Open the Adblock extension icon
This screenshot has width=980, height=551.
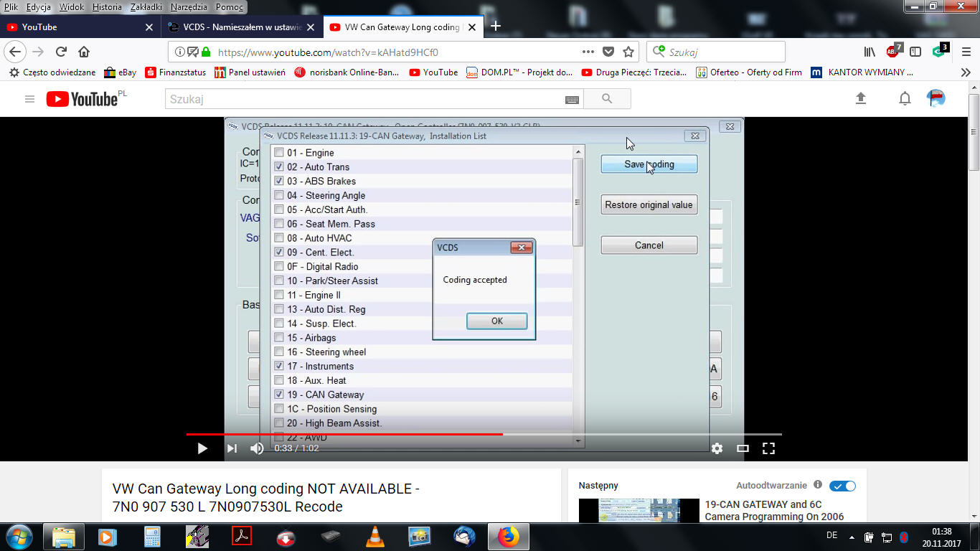pos(893,51)
